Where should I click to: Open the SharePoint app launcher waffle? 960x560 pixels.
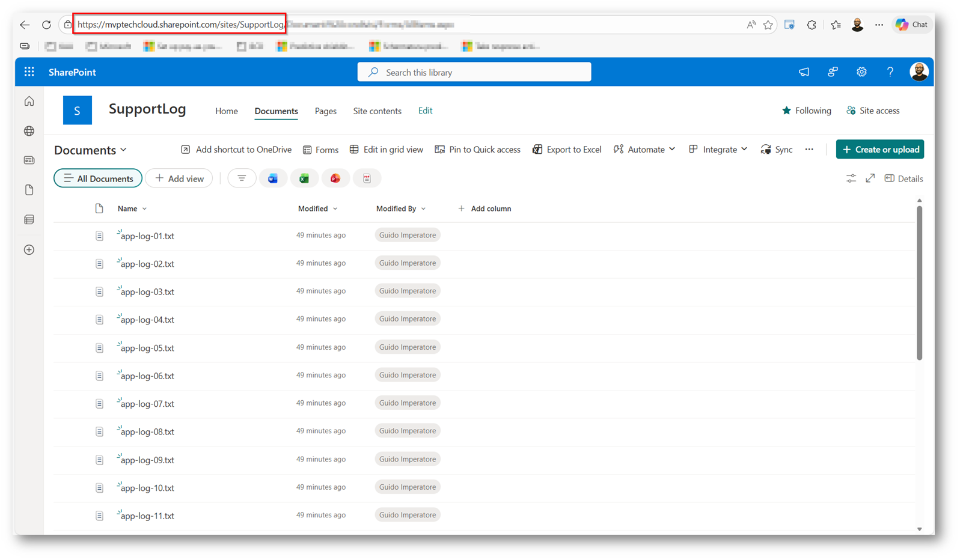[29, 72]
